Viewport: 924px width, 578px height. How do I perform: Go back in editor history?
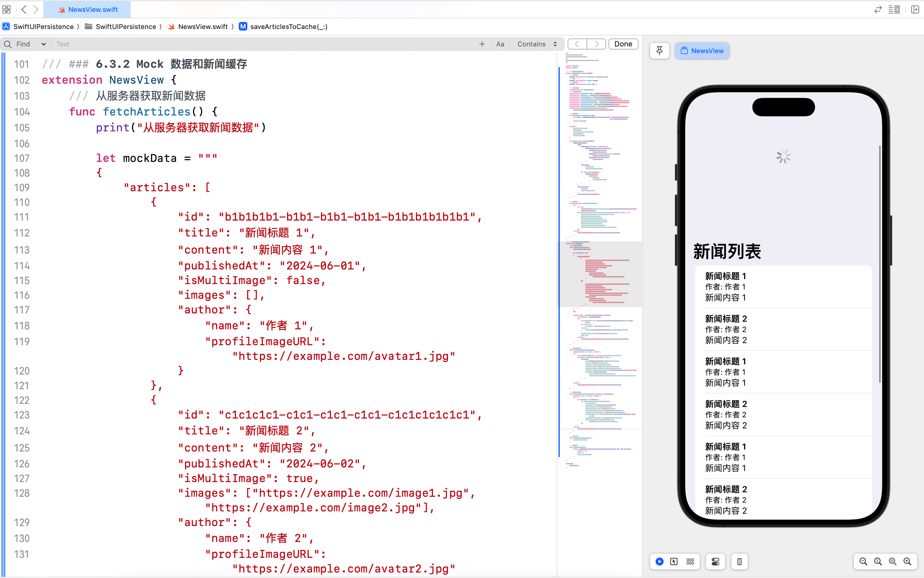24,9
